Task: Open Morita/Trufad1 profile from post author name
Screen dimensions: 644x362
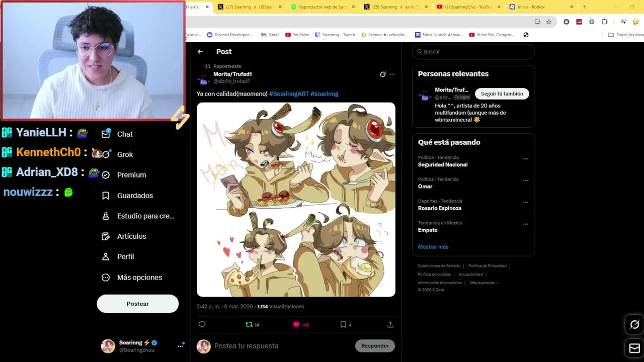Action: (232, 74)
